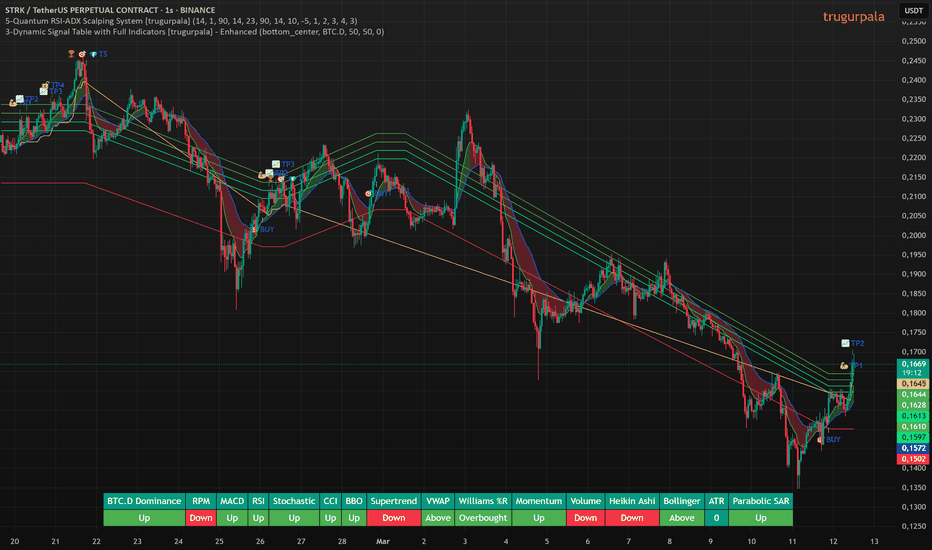The width and height of the screenshot is (932, 550).
Task: Click the 0 value under ATR
Action: coord(716,518)
